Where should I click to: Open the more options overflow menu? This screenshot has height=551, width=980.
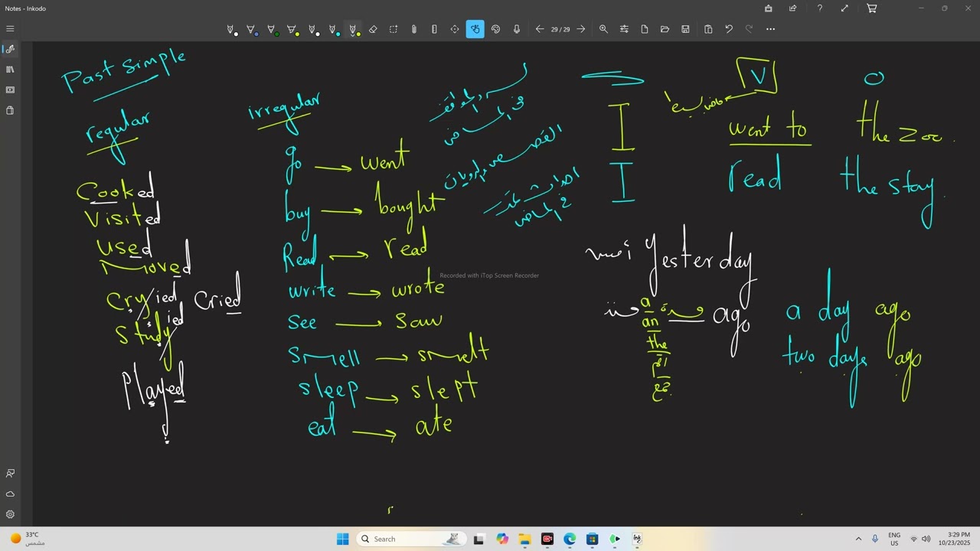tap(770, 29)
